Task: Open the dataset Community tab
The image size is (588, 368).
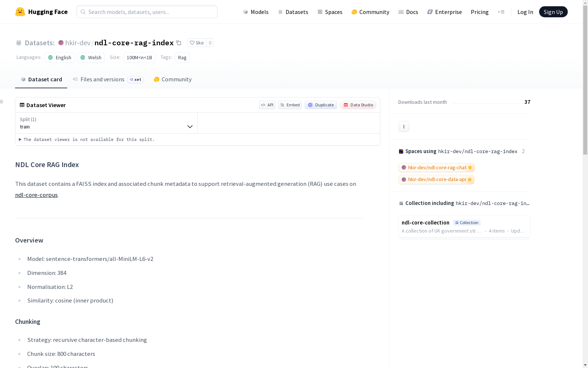Action: [172, 79]
